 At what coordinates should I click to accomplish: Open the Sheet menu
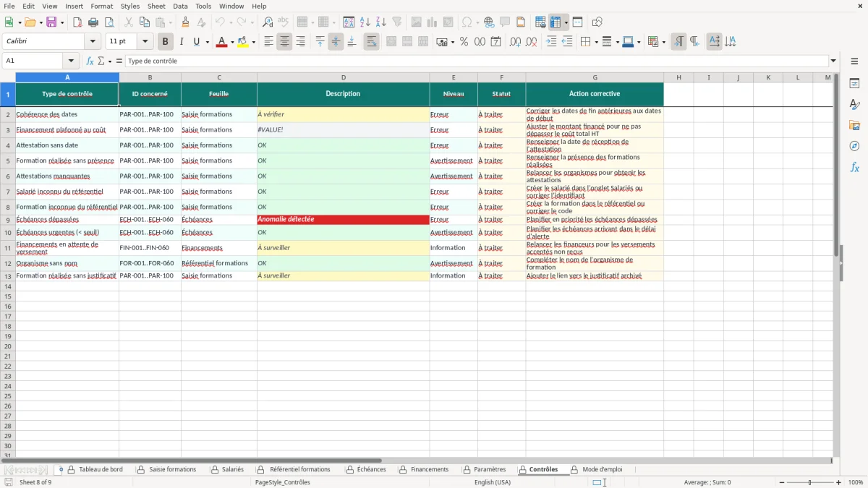coord(156,6)
